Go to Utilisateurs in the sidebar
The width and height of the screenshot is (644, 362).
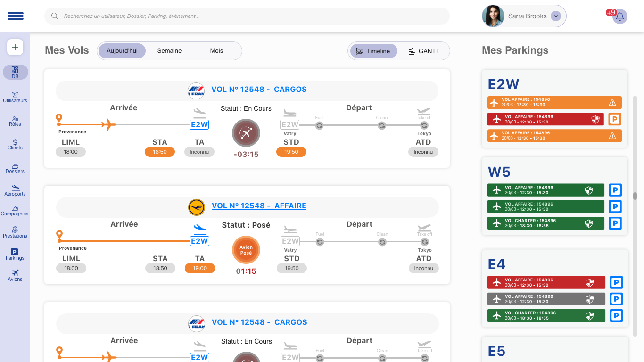pyautogui.click(x=15, y=97)
